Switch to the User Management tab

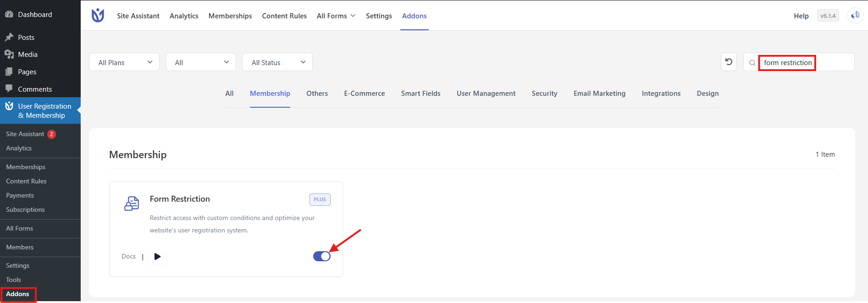point(486,94)
